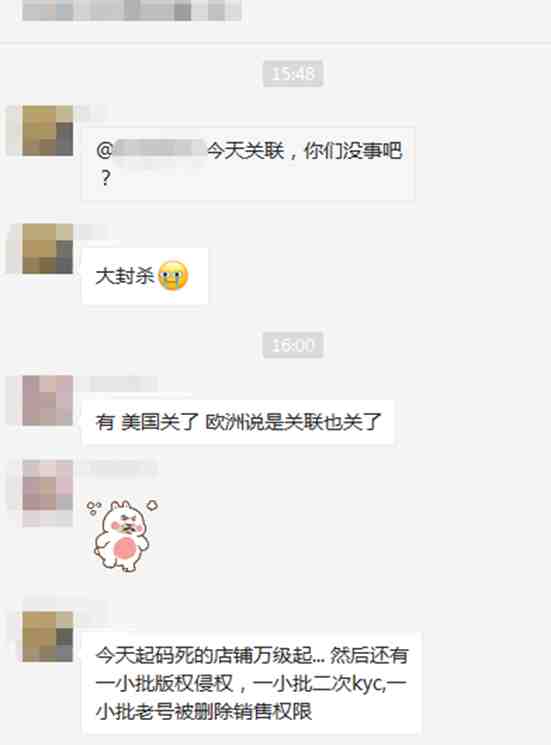Open profile of pink avatar beside 美国关了 message

[x=48, y=400]
